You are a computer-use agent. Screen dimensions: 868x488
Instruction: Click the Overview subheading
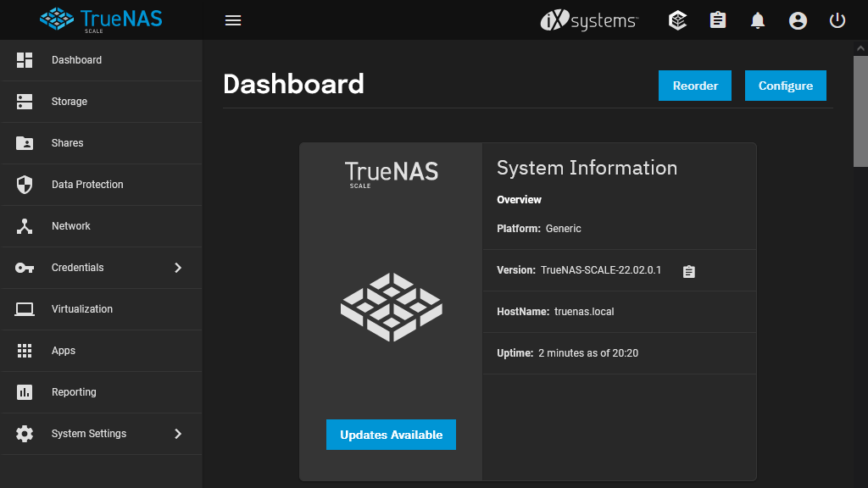click(519, 200)
